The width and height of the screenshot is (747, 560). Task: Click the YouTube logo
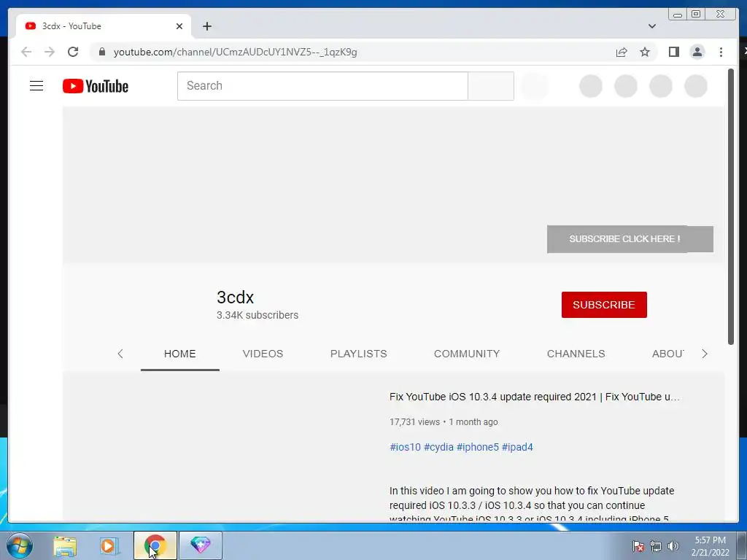point(96,86)
